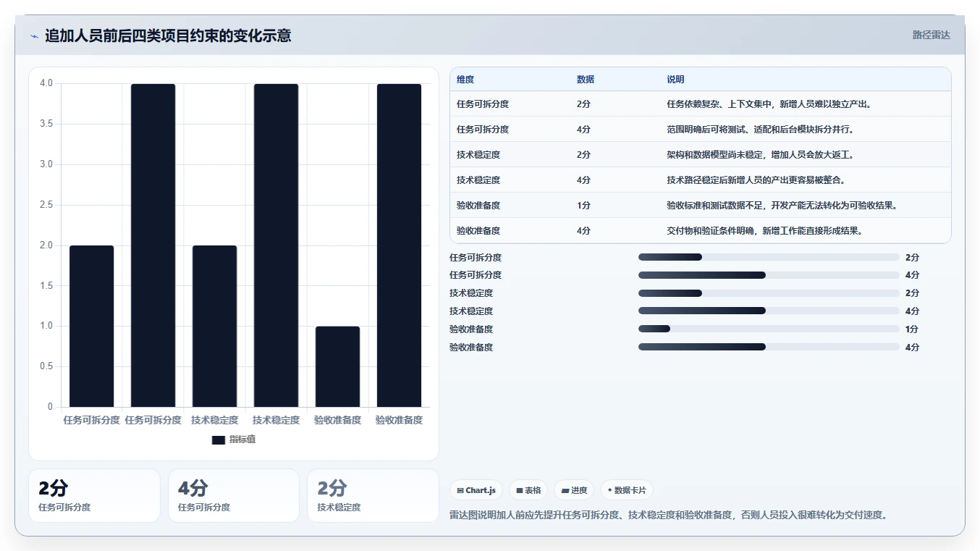Screen dimensions: 980x551
Task: Click the footer note starting 雷达图说明
Action: click(669, 516)
